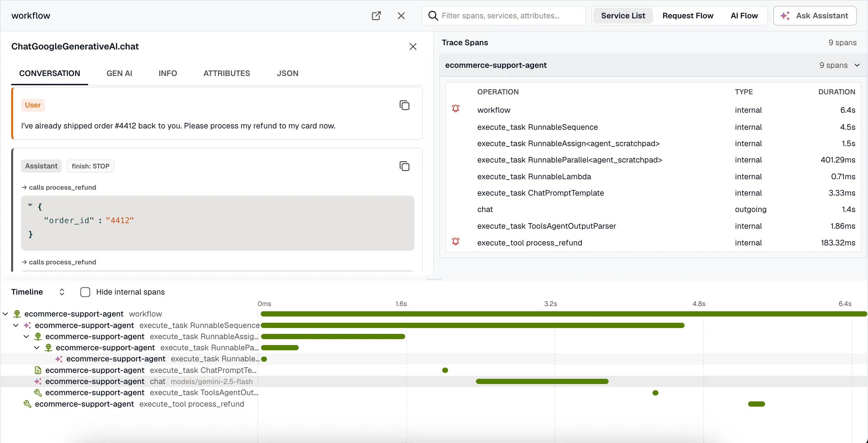Click the RunnableAssign timeline bar
This screenshot has width=868, height=443.
[333, 337]
